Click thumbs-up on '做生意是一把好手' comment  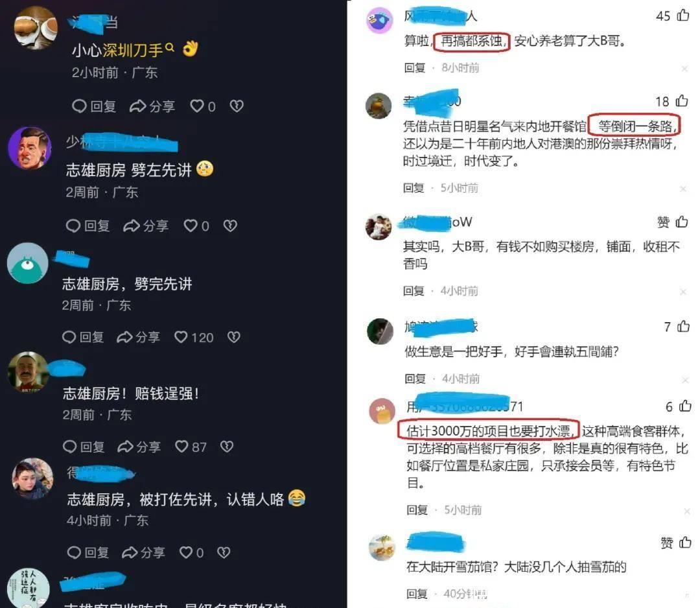684,326
